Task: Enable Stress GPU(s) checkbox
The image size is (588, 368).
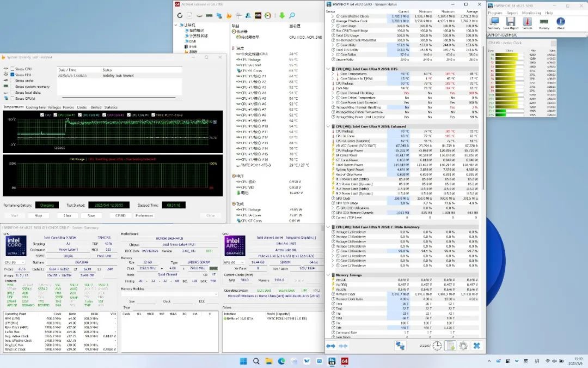Action: (x=13, y=98)
